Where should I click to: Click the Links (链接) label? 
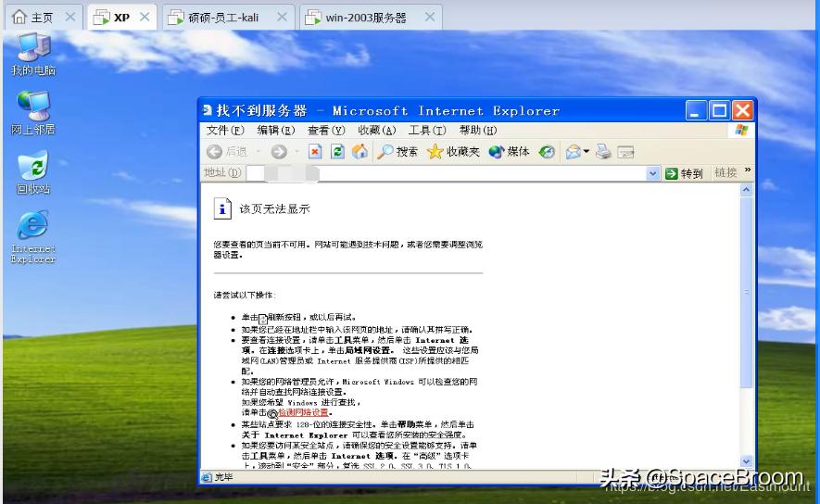725,172
